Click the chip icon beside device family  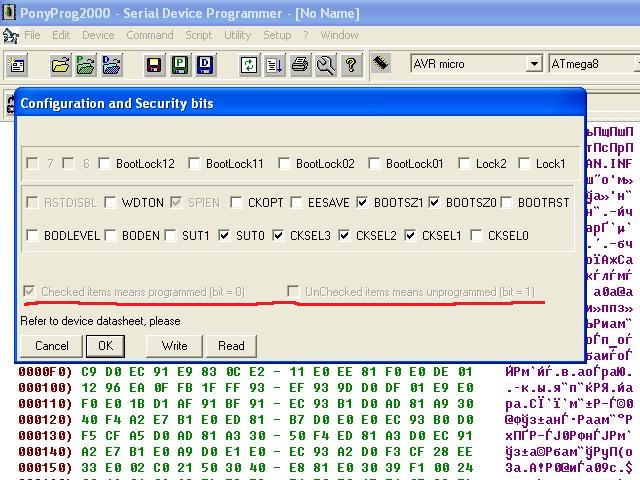tap(381, 63)
